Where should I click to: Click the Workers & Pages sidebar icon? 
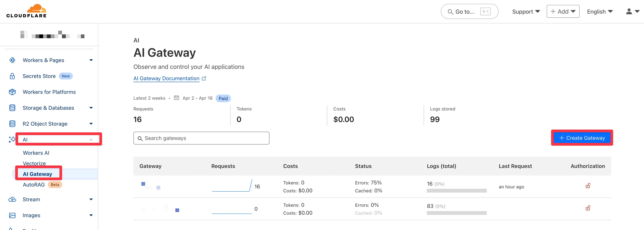pos(12,60)
